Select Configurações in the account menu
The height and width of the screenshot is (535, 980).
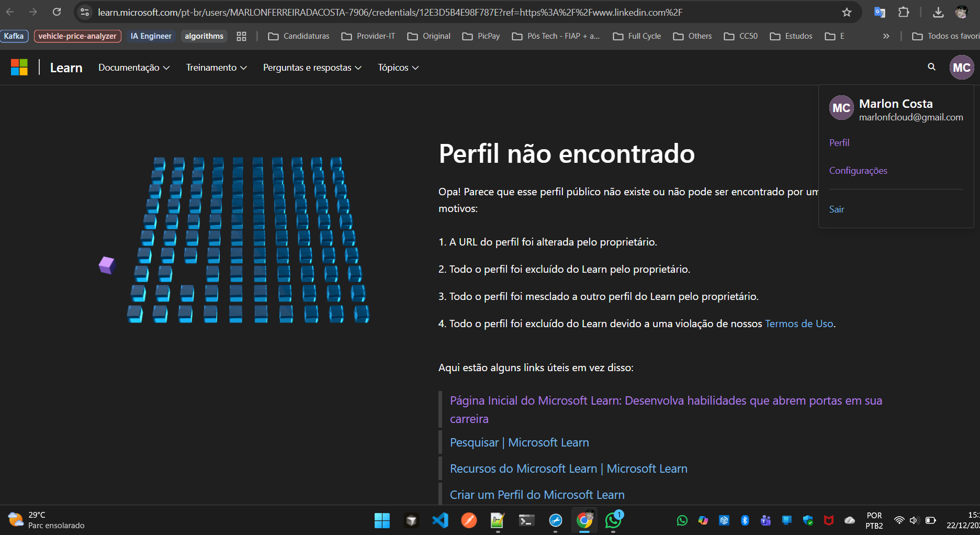(858, 171)
